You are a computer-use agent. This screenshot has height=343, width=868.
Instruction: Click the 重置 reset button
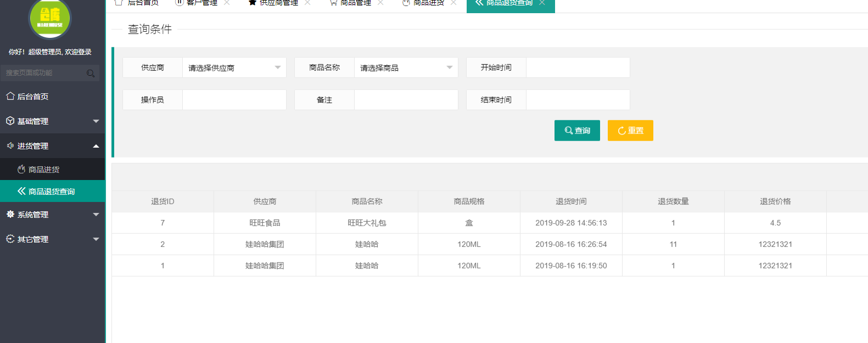(x=630, y=131)
